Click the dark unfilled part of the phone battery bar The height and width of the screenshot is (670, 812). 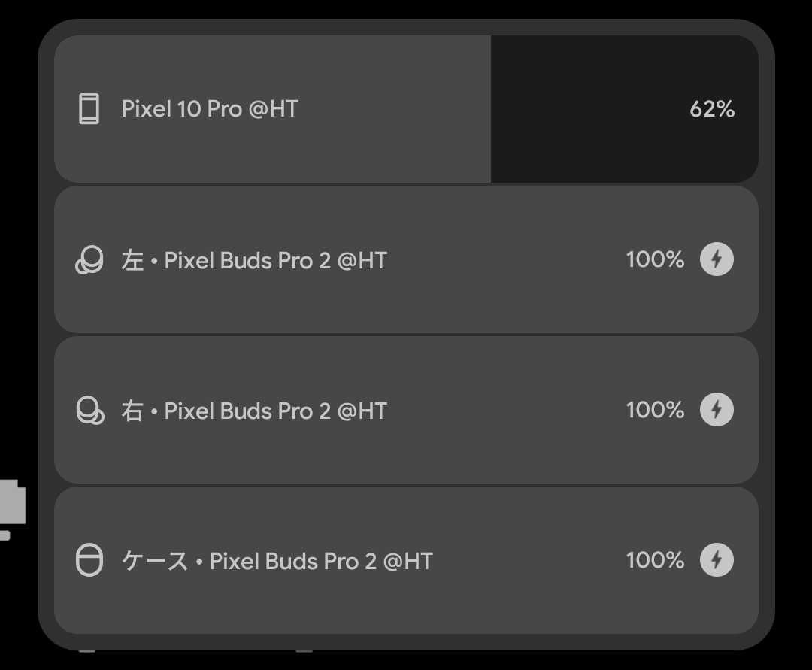pos(586,109)
